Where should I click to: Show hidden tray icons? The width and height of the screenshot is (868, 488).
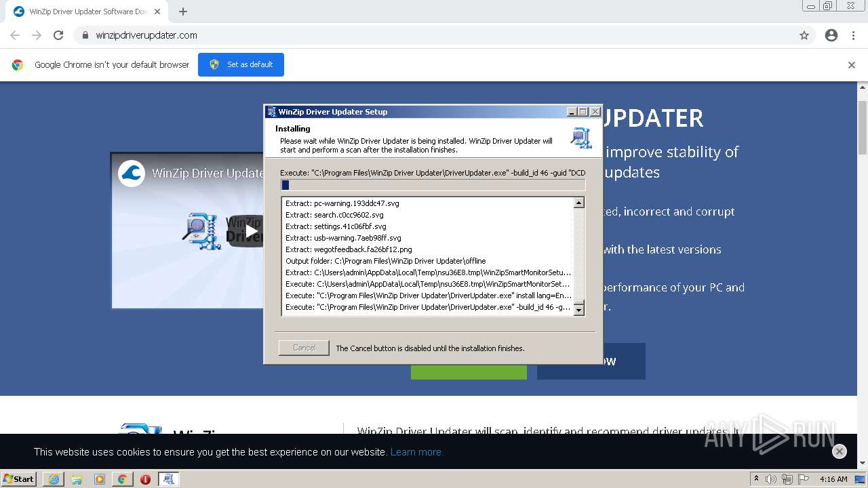point(756,479)
